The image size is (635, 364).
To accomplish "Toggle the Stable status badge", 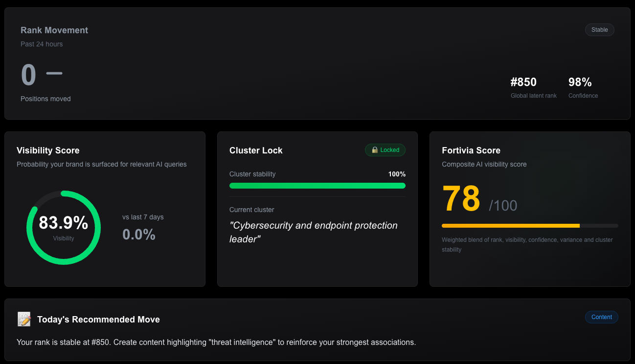I will [x=599, y=30].
